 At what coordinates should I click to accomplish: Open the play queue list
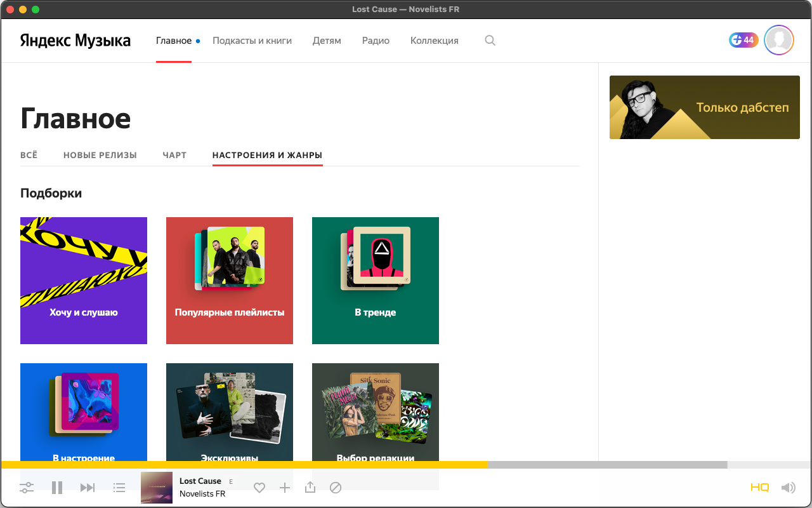click(119, 488)
